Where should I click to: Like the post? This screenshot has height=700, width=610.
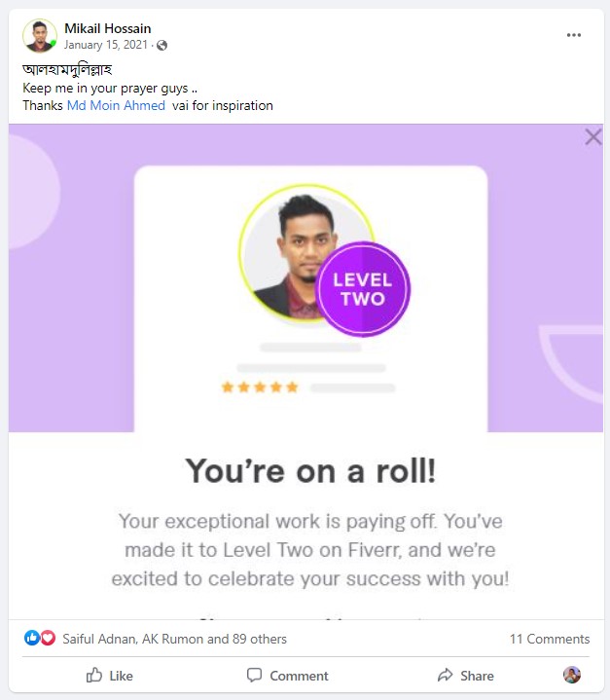coord(110,675)
